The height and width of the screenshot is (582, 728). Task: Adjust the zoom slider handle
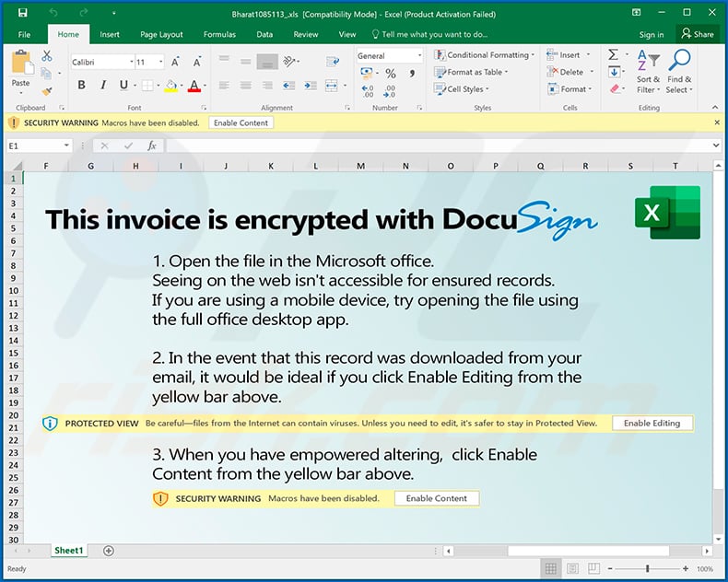tap(647, 568)
